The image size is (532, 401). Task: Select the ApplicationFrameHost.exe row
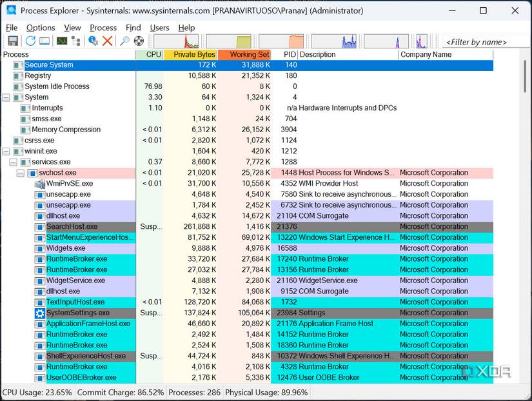tap(248, 324)
